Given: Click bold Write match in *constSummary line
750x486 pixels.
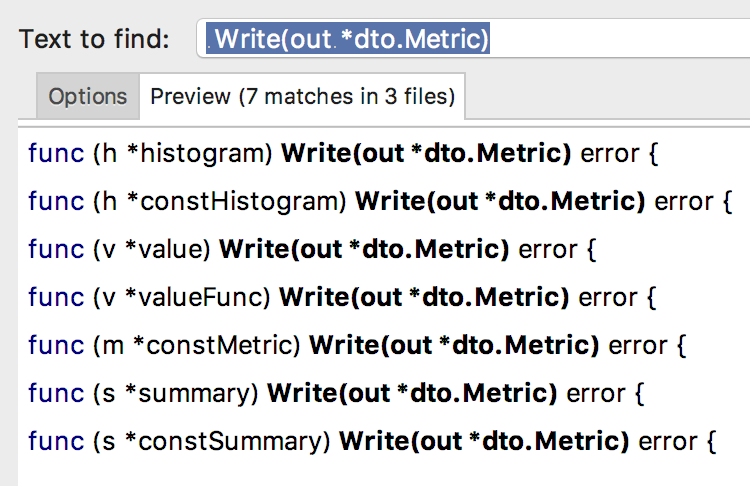Looking at the screenshot, I should pyautogui.click(x=484, y=441).
